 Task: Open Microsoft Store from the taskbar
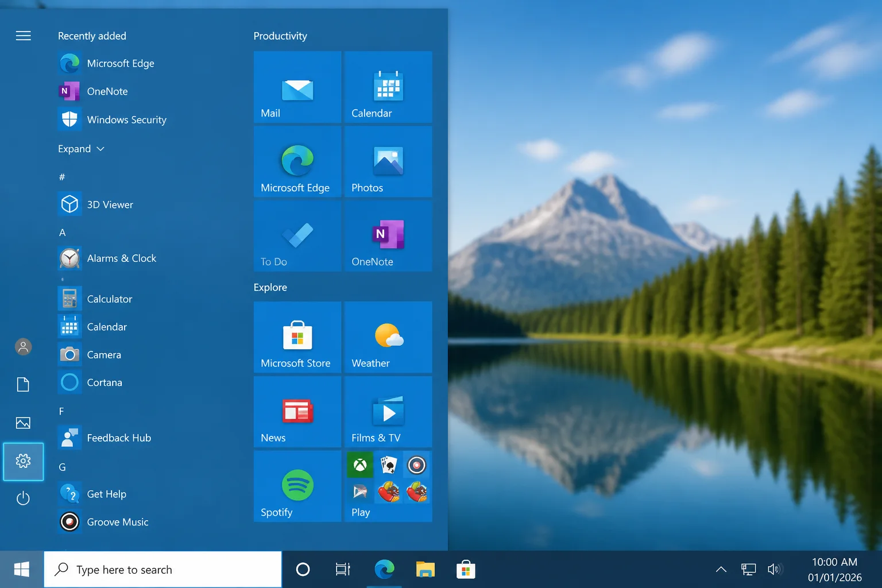[x=466, y=569]
